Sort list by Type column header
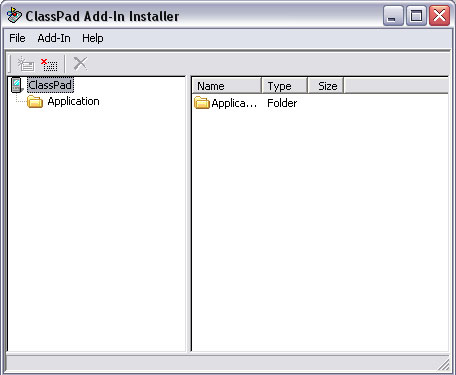Image resolution: width=456 pixels, height=375 pixels. point(285,86)
